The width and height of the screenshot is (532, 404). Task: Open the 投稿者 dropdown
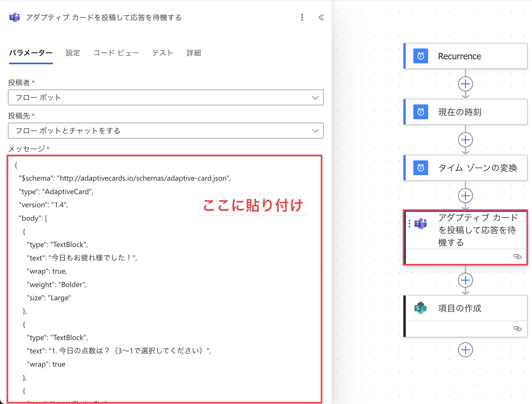pyautogui.click(x=166, y=97)
